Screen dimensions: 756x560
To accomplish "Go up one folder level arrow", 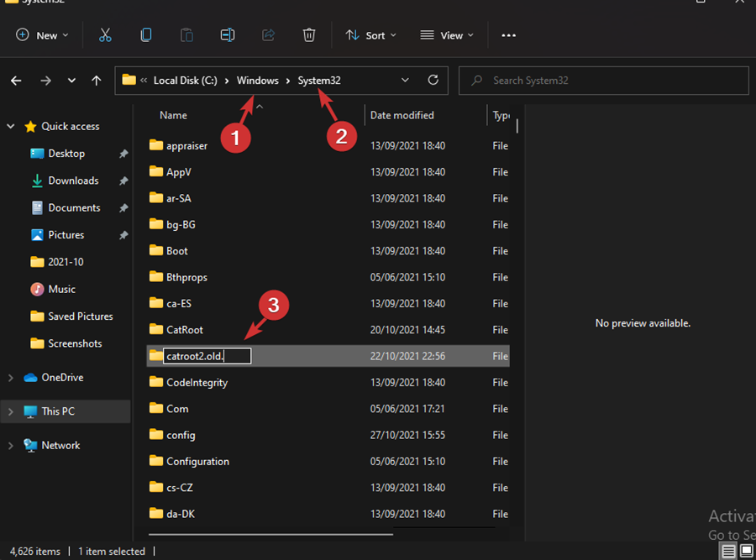I will click(97, 81).
